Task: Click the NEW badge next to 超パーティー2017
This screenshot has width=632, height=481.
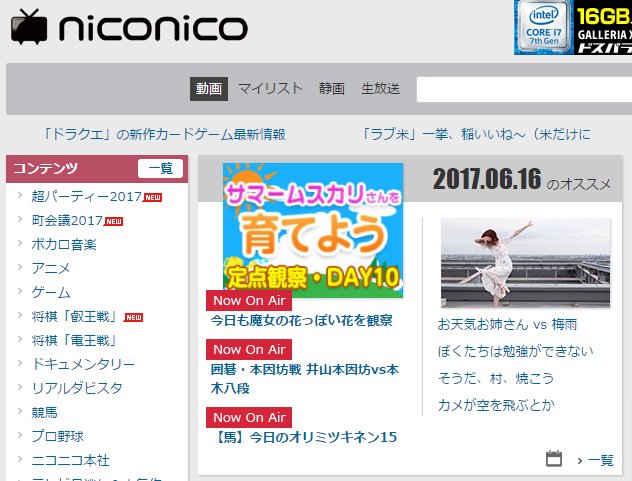Action: click(152, 198)
